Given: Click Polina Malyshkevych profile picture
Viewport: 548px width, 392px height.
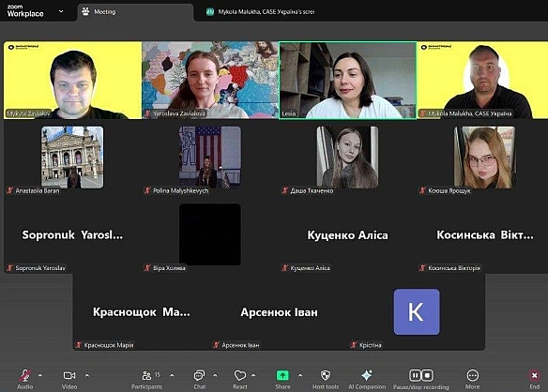Looking at the screenshot, I should (x=210, y=158).
